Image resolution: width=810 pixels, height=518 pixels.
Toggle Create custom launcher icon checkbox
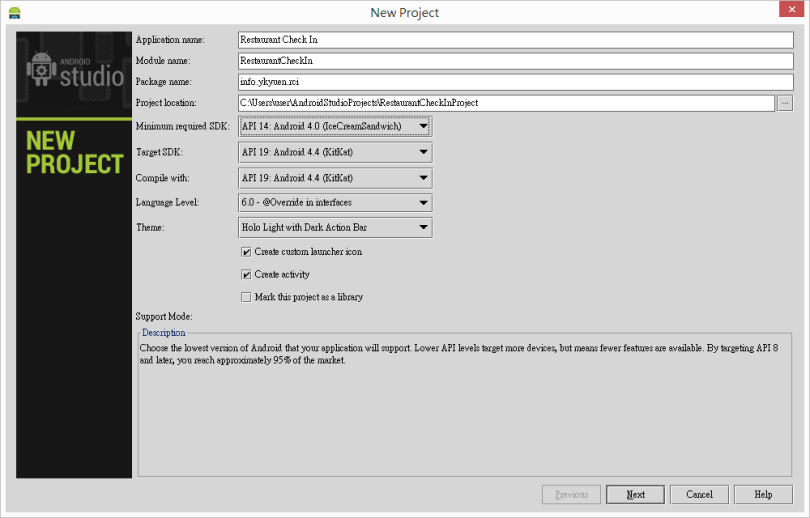click(246, 252)
